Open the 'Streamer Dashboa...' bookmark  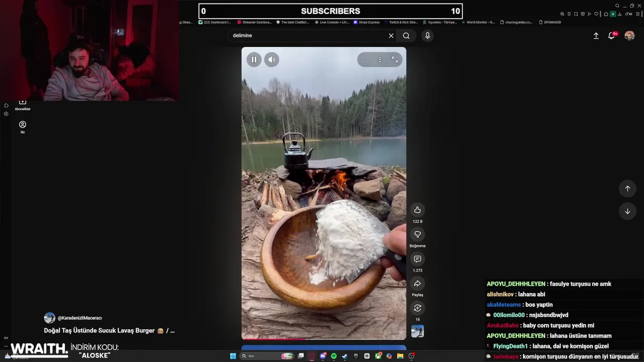[x=254, y=22]
